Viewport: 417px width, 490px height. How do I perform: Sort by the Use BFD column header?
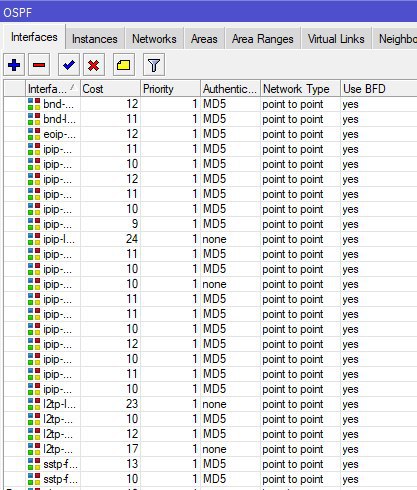[379, 89]
